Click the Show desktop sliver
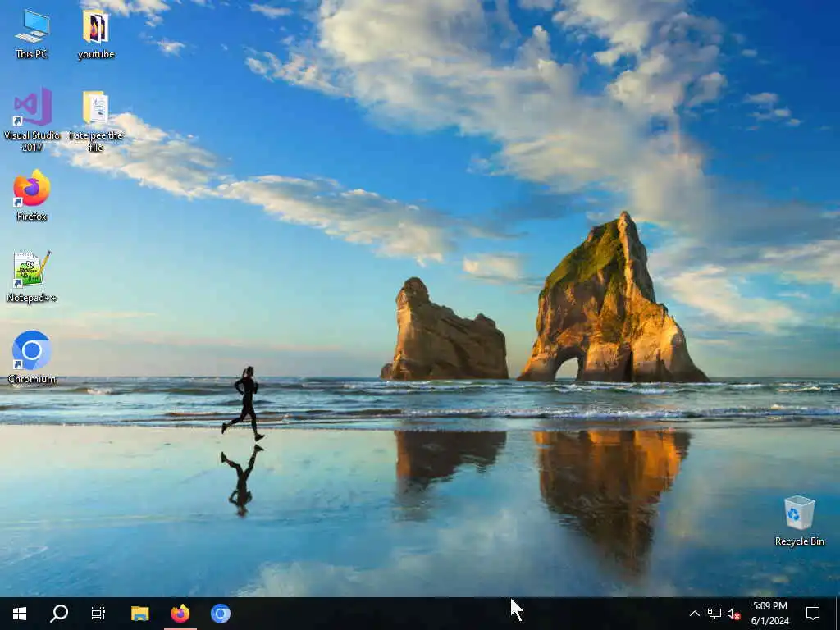Image resolution: width=840 pixels, height=630 pixels. point(837,614)
